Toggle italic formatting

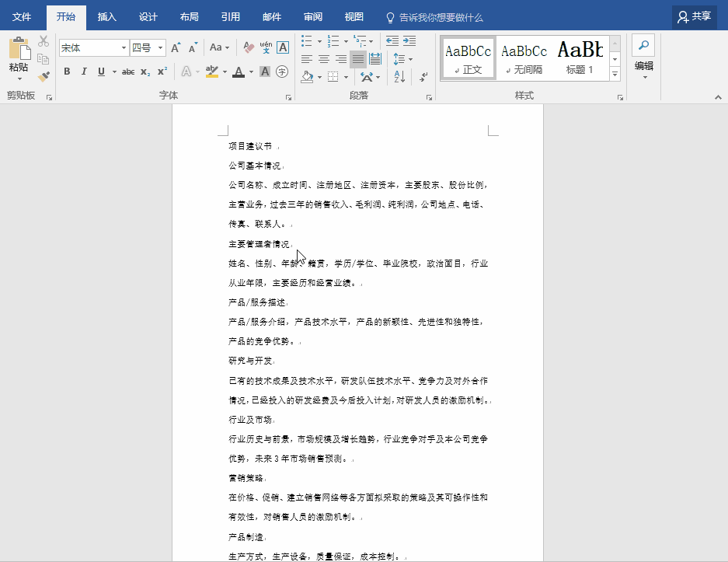83,72
